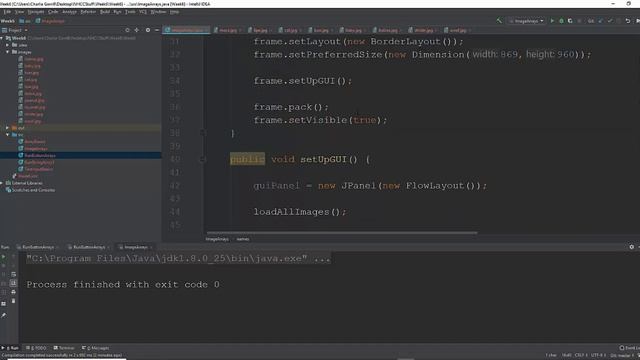
Task: Expand External Libraries node
Action: (2, 183)
